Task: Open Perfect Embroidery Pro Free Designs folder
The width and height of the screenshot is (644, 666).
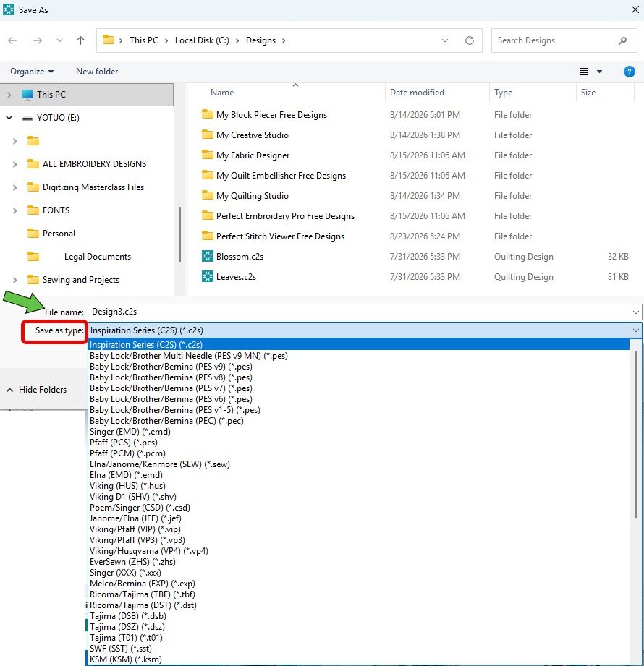Action: pyautogui.click(x=285, y=215)
